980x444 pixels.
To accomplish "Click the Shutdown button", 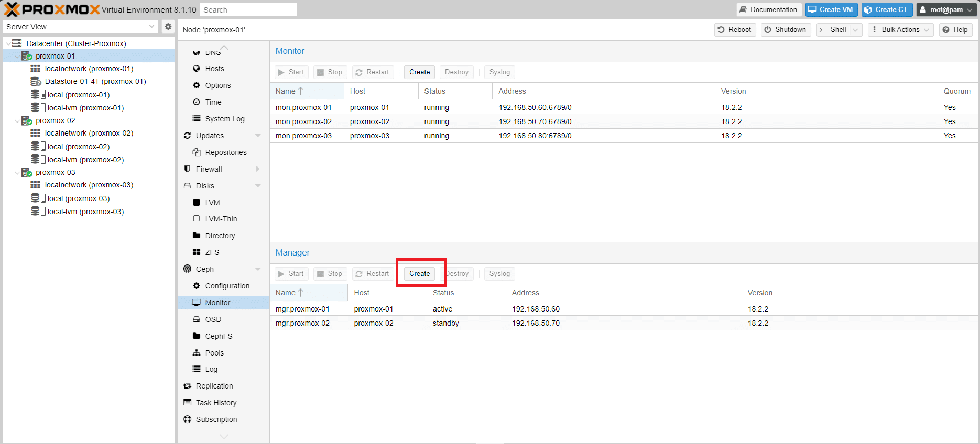I will coord(786,30).
